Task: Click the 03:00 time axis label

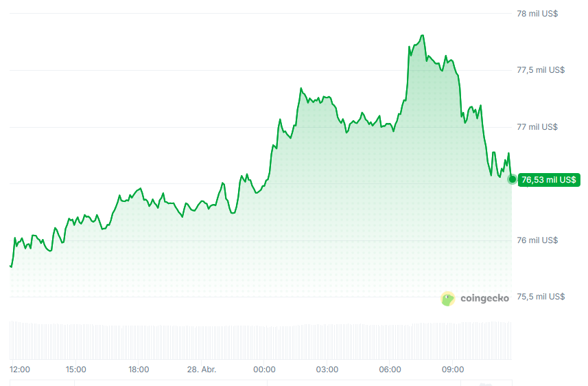Action: (327, 370)
